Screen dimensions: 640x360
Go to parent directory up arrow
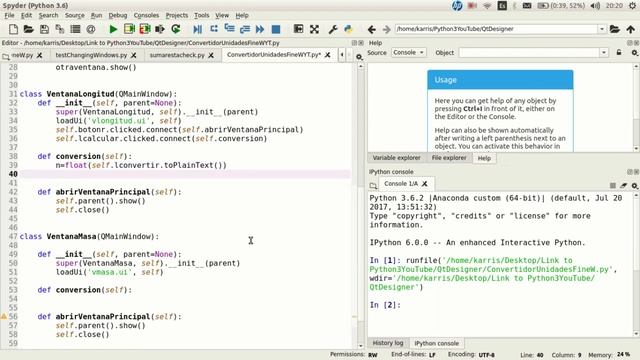point(631,29)
